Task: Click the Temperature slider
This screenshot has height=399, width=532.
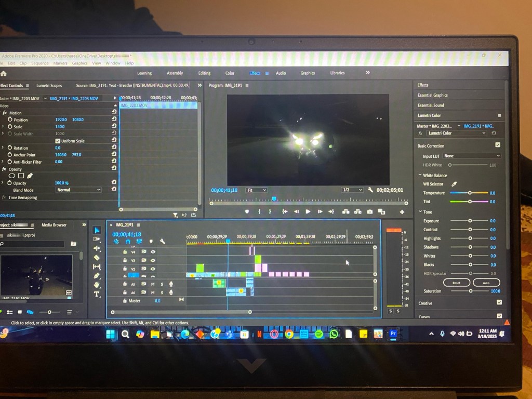Action: tap(469, 193)
